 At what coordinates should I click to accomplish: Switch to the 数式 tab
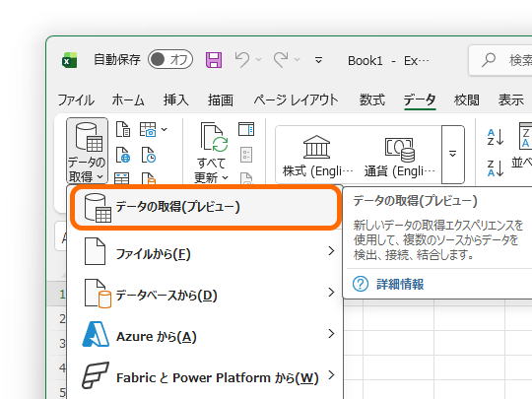371,100
